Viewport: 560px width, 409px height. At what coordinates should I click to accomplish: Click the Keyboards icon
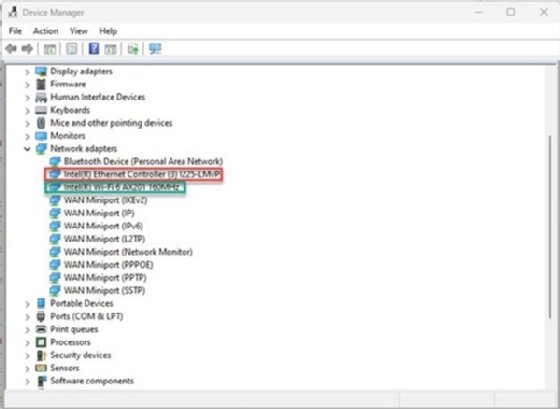tap(41, 110)
